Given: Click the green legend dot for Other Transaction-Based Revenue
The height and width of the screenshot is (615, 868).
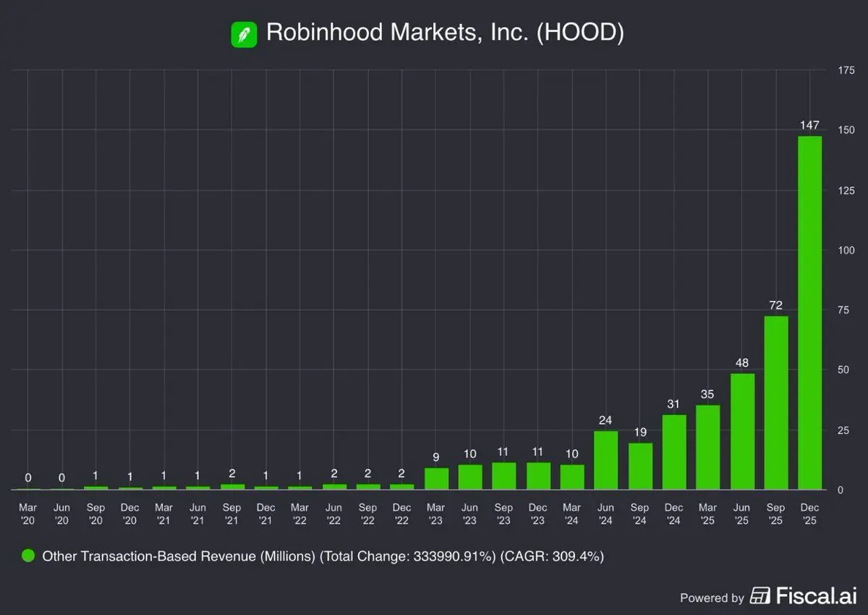Looking at the screenshot, I should 28,556.
